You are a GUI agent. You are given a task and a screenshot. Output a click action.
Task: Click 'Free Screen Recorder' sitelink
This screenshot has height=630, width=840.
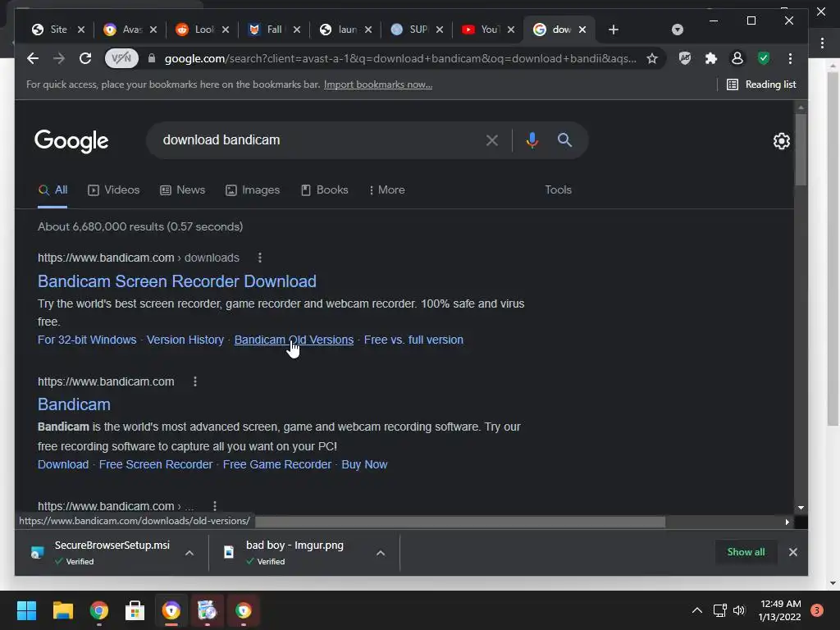pos(156,464)
